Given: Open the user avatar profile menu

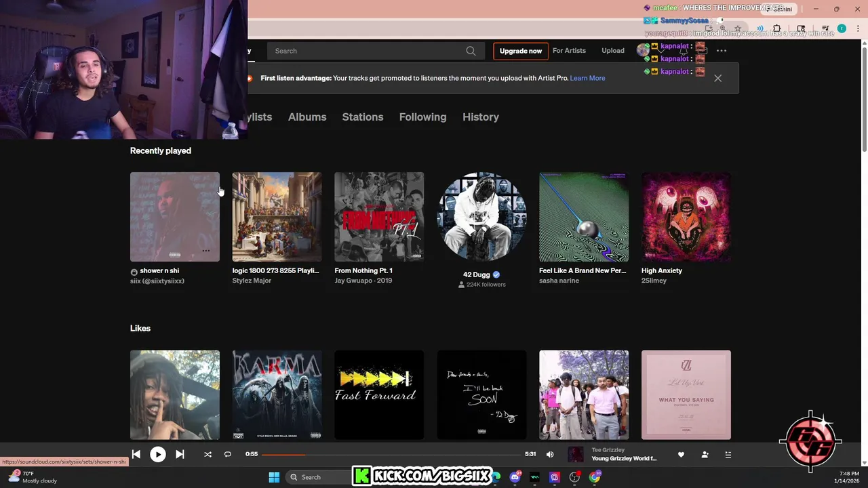Looking at the screenshot, I should (x=643, y=50).
